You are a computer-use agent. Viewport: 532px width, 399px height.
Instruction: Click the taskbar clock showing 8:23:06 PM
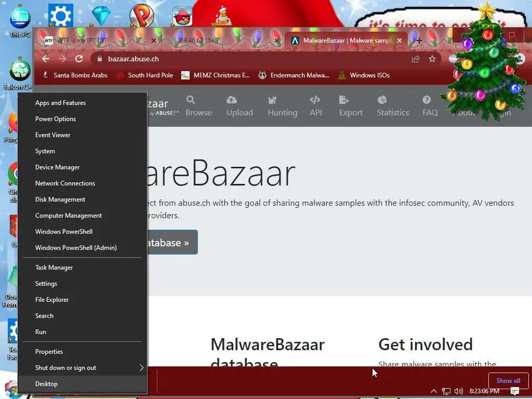[x=484, y=391]
